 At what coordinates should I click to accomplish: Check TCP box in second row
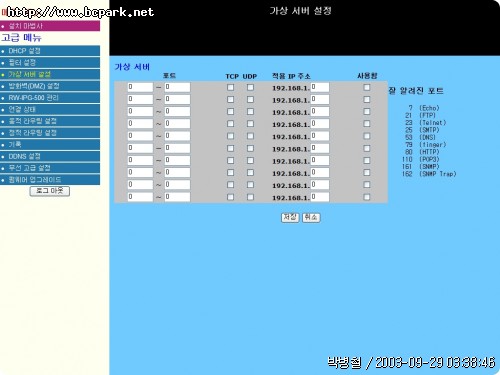point(230,99)
